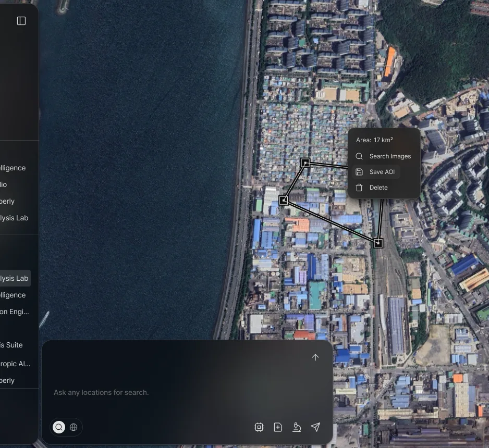The image size is (489, 448).
Task: Click the up-arrow icon in the chat panel
Action: [315, 357]
